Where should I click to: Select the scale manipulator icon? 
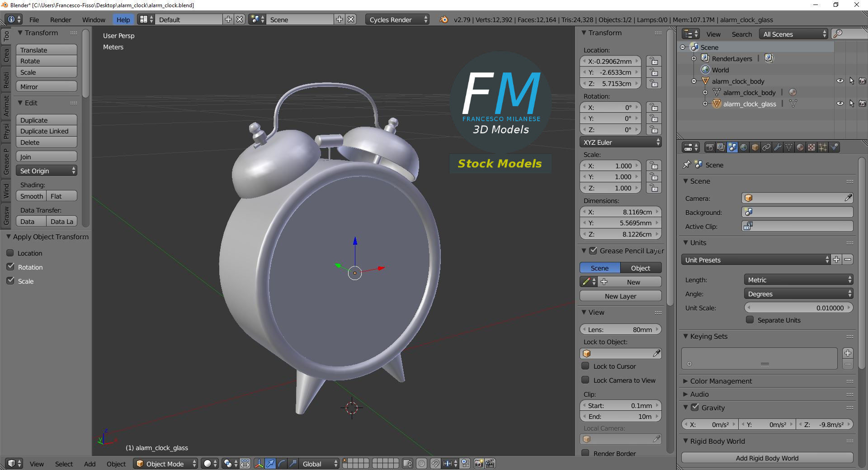point(293,464)
